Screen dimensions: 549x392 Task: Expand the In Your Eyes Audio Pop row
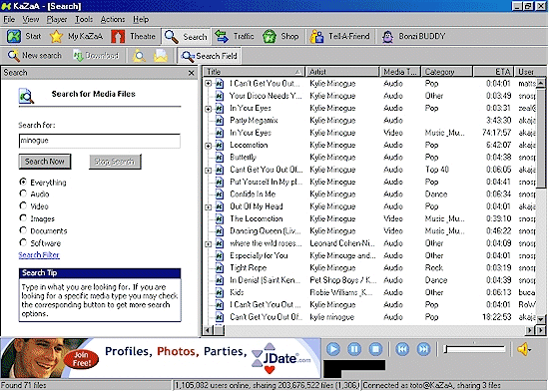coord(209,109)
